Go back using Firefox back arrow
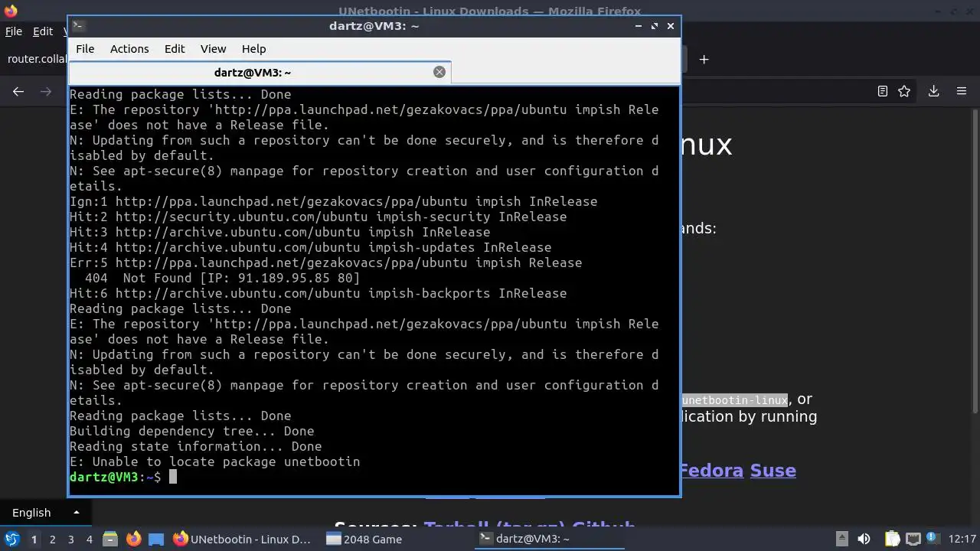980x551 pixels. pyautogui.click(x=18, y=91)
